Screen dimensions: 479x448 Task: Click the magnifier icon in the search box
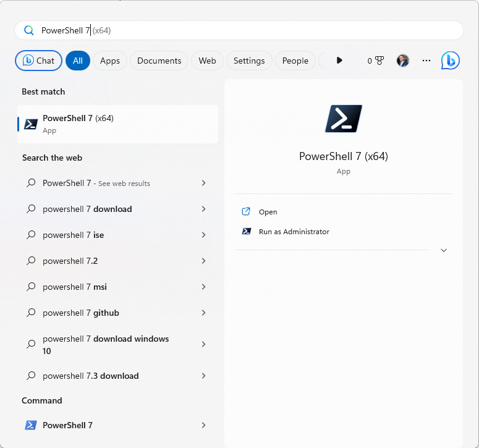(28, 30)
